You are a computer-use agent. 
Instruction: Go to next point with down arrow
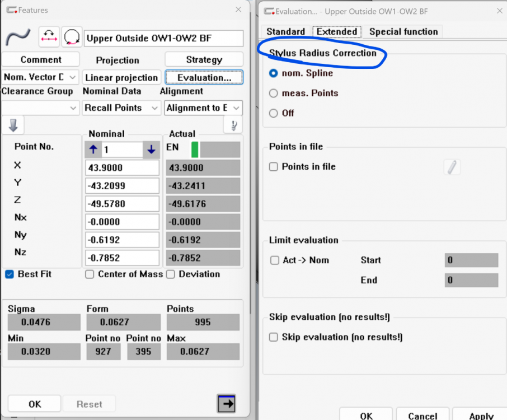pyautogui.click(x=151, y=150)
